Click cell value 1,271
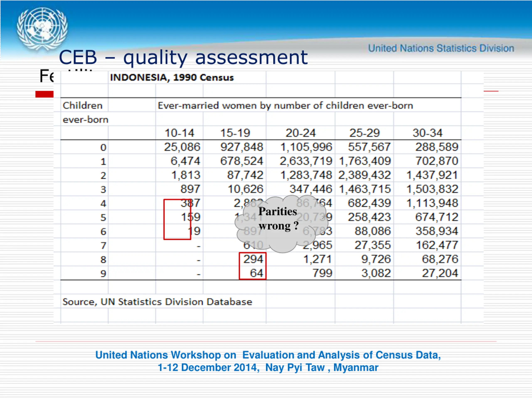The image size is (532, 399). [318, 259]
